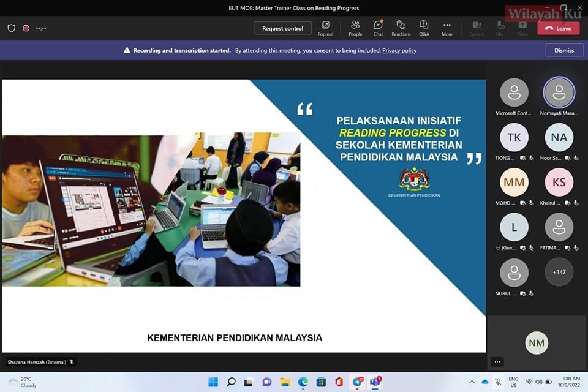Click the shared slide with Reading Progress title
Screen dimensions: 588x392
tap(244, 216)
